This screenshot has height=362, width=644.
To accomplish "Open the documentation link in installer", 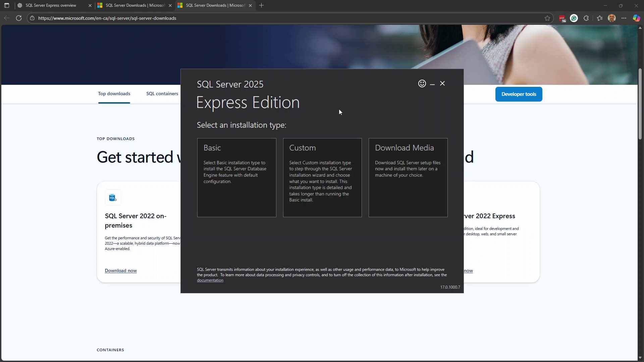I will (x=210, y=280).
